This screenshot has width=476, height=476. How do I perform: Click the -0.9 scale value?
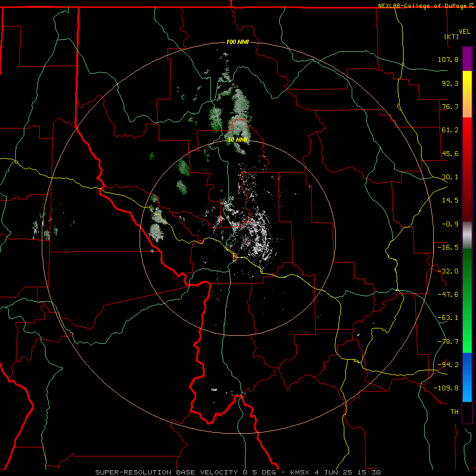(450, 224)
